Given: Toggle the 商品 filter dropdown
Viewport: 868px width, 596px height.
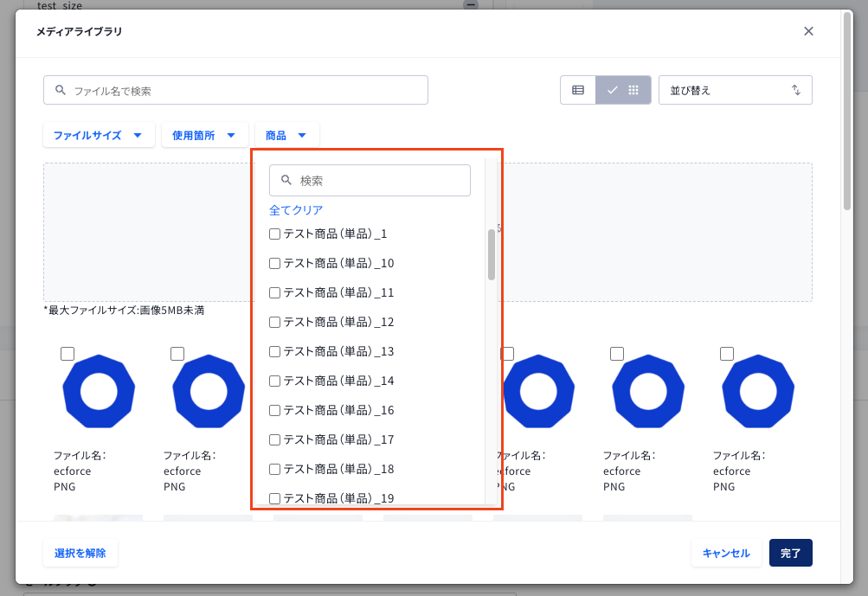Looking at the screenshot, I should [286, 135].
